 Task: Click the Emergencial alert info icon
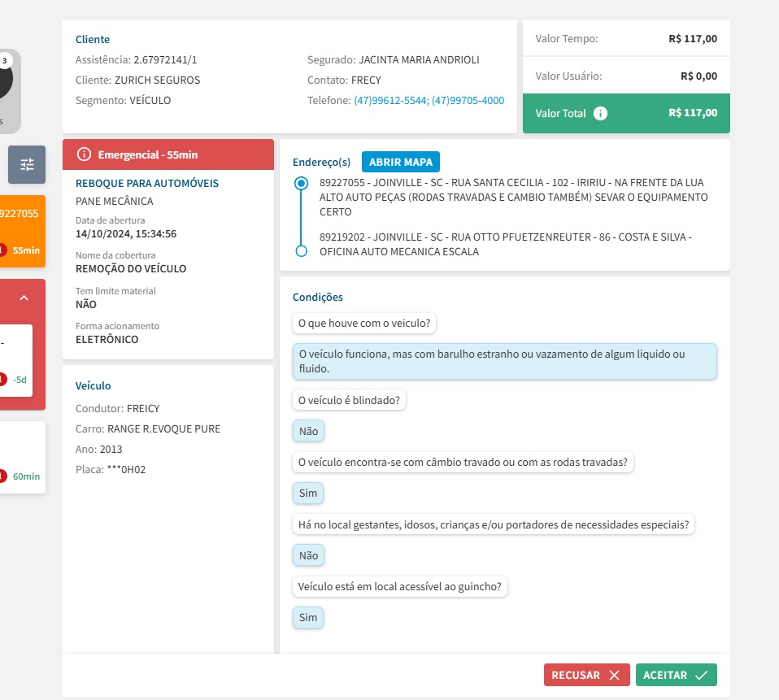[84, 154]
